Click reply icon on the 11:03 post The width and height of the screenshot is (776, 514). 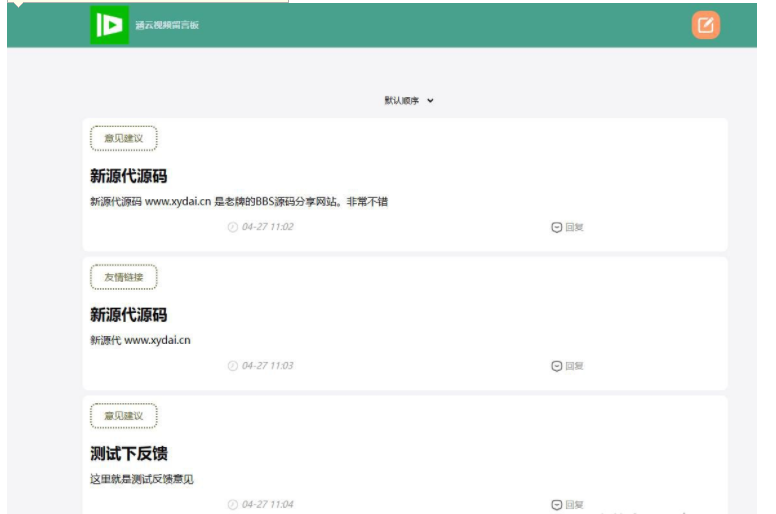557,366
